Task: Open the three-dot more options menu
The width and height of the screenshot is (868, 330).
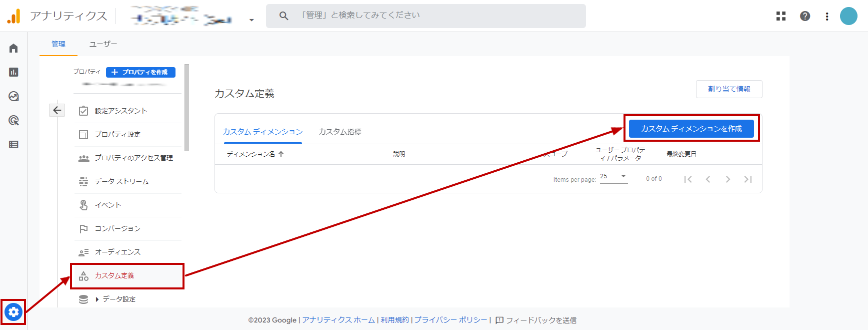Action: coord(826,17)
